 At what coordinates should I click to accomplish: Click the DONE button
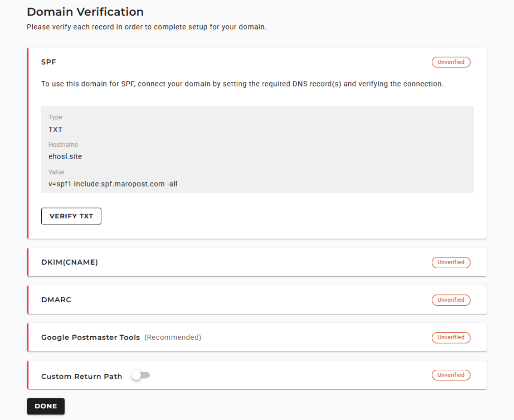(45, 406)
